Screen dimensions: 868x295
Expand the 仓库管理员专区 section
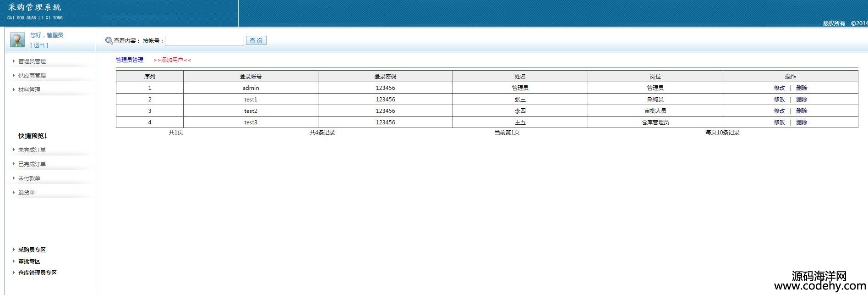pos(37,273)
